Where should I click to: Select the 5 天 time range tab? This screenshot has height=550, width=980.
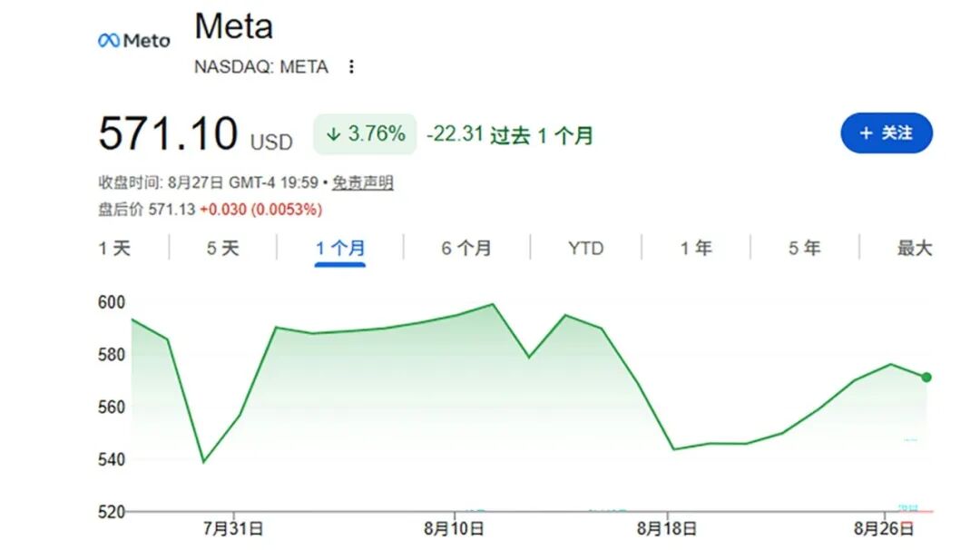click(x=223, y=248)
